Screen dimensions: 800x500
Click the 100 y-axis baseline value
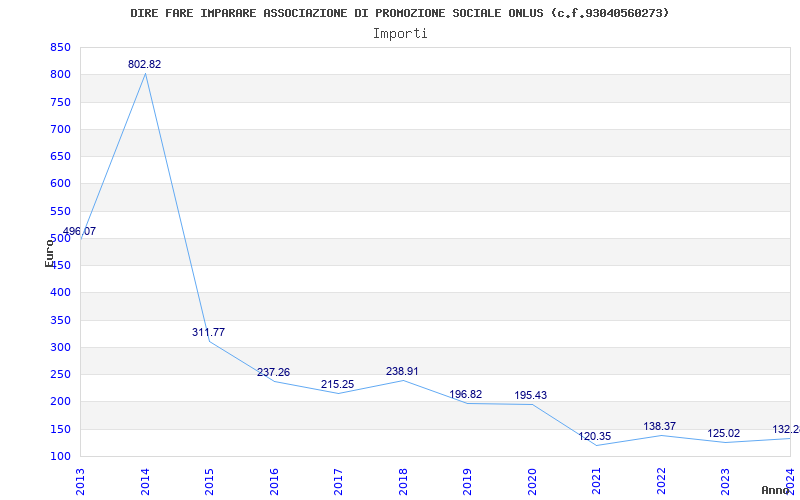60,456
